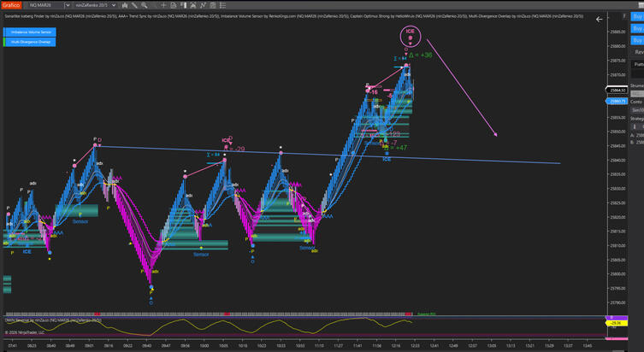This screenshot has width=644, height=352.
Task: Open the strategies icon in toolbar
Action: coord(202,5)
